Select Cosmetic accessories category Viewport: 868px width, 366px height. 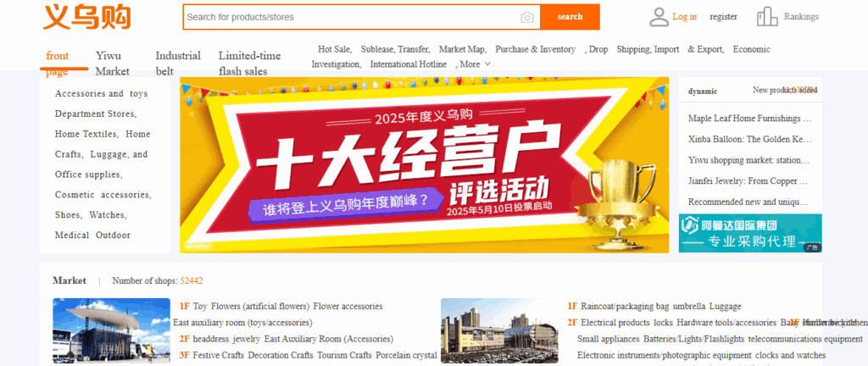103,195
